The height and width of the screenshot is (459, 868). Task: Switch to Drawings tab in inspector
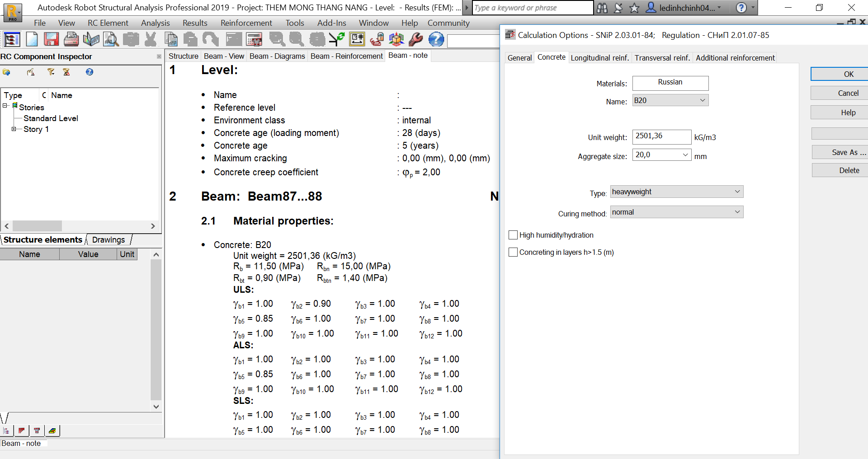(108, 240)
